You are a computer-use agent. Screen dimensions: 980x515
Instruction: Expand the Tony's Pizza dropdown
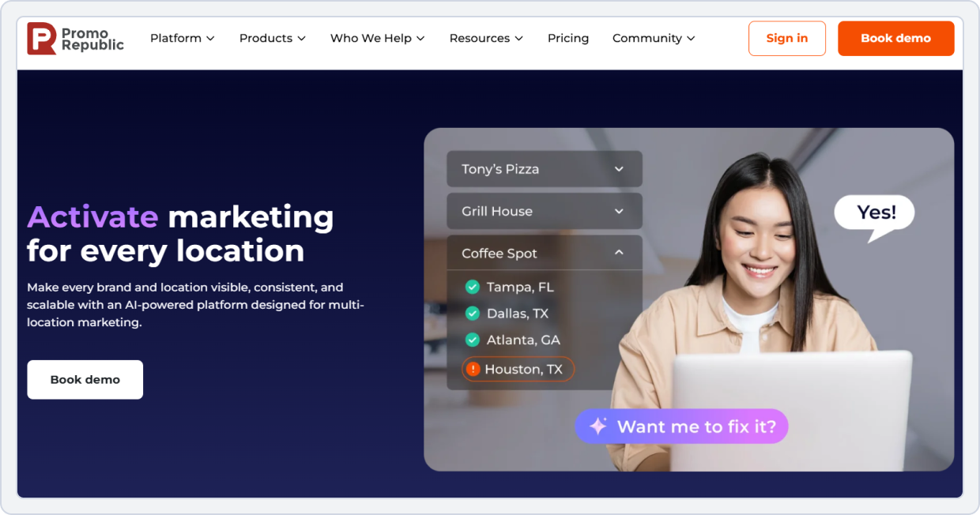pyautogui.click(x=544, y=168)
